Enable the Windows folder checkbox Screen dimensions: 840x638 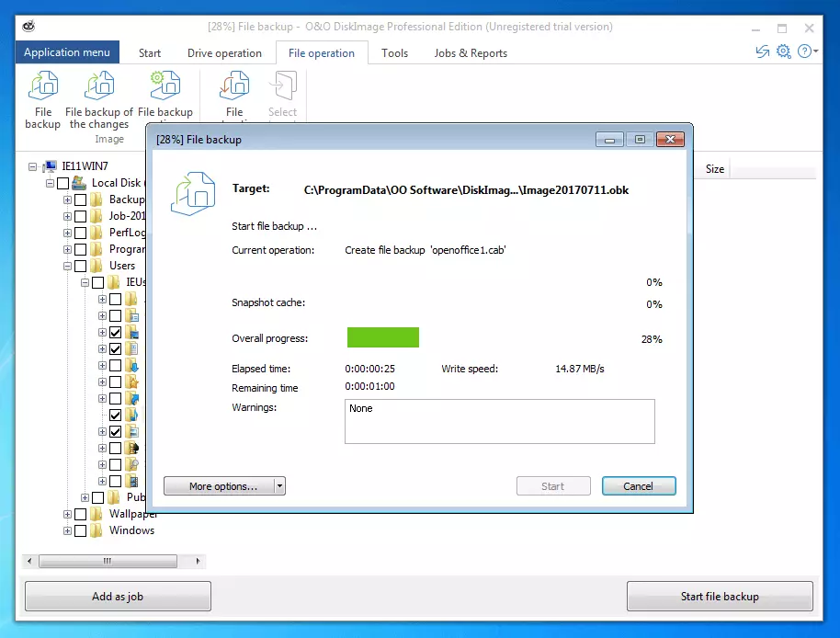pyautogui.click(x=80, y=530)
